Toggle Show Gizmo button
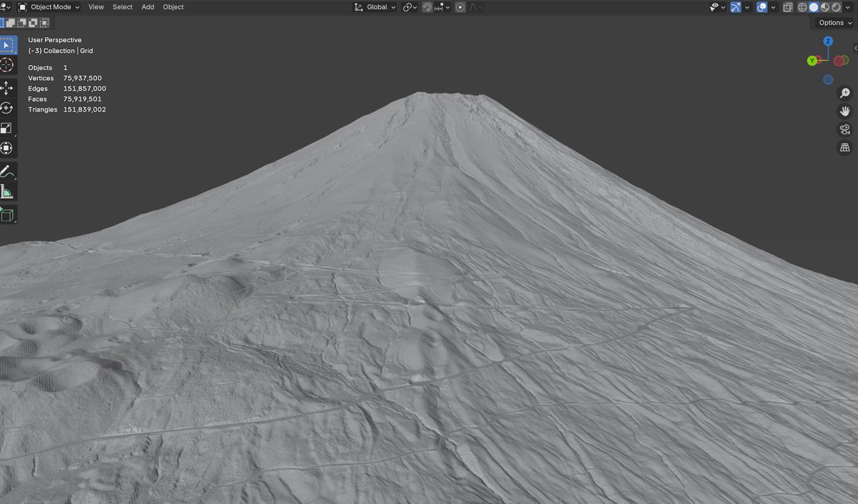858x504 pixels. 736,7
